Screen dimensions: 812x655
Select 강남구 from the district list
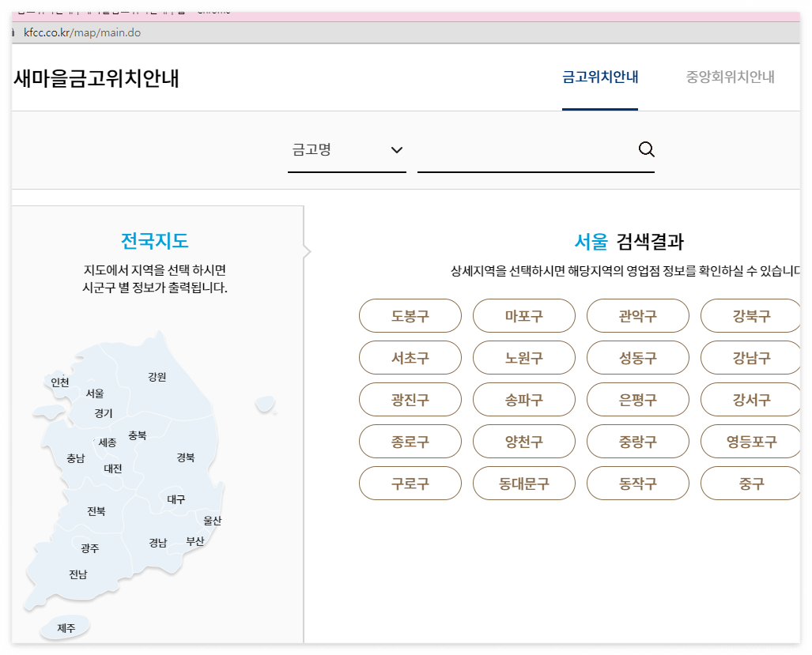coord(751,357)
